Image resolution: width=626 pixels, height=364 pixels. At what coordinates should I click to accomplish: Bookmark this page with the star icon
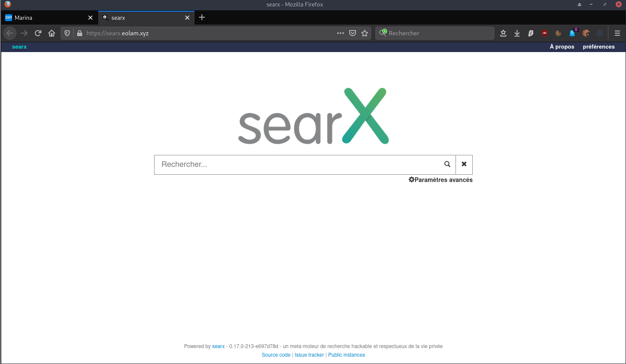(365, 33)
